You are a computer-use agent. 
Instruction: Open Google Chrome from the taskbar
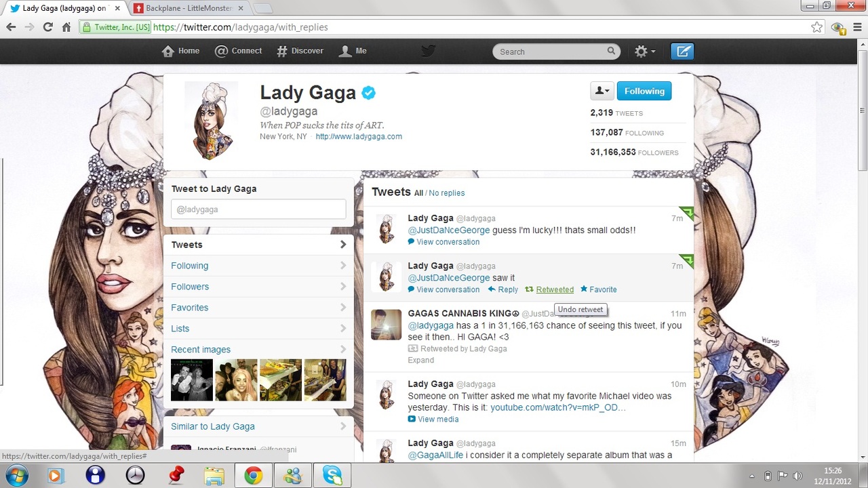coord(254,475)
